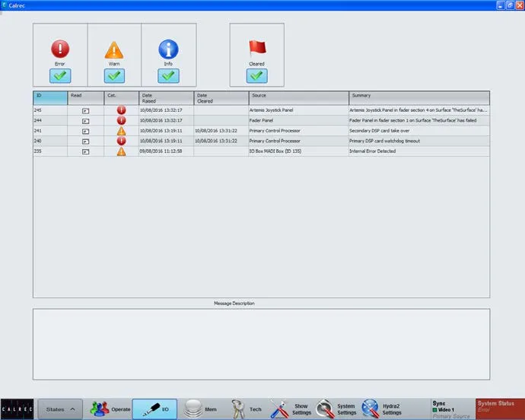Select message ID 245 cell

point(50,110)
